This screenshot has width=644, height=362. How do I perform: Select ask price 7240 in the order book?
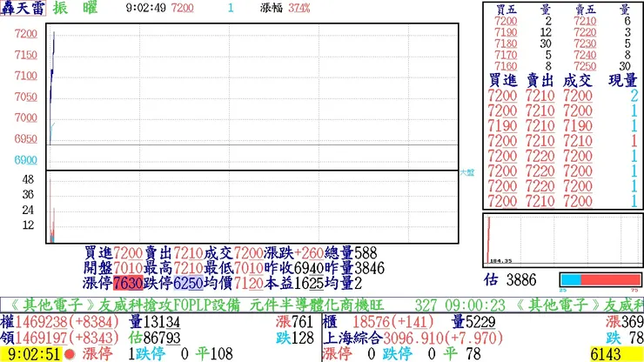point(585,55)
